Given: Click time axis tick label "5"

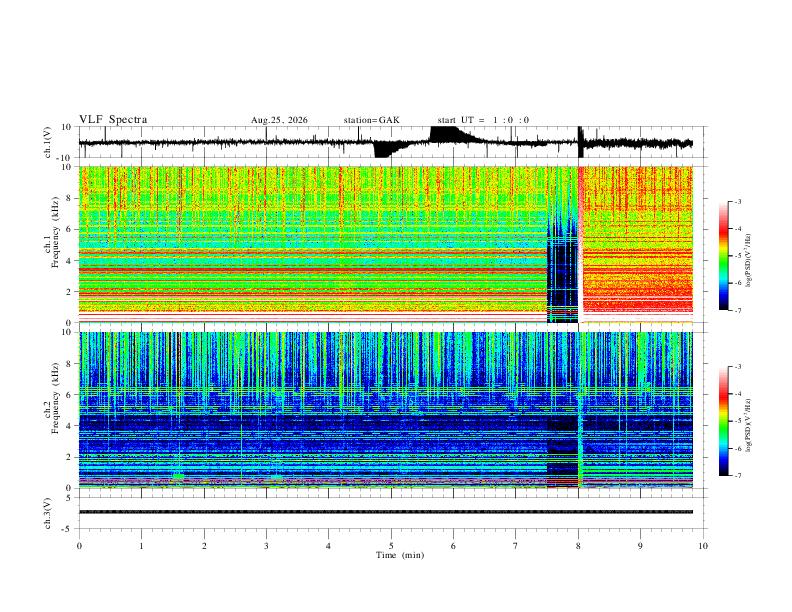Looking at the screenshot, I should click(x=391, y=546).
